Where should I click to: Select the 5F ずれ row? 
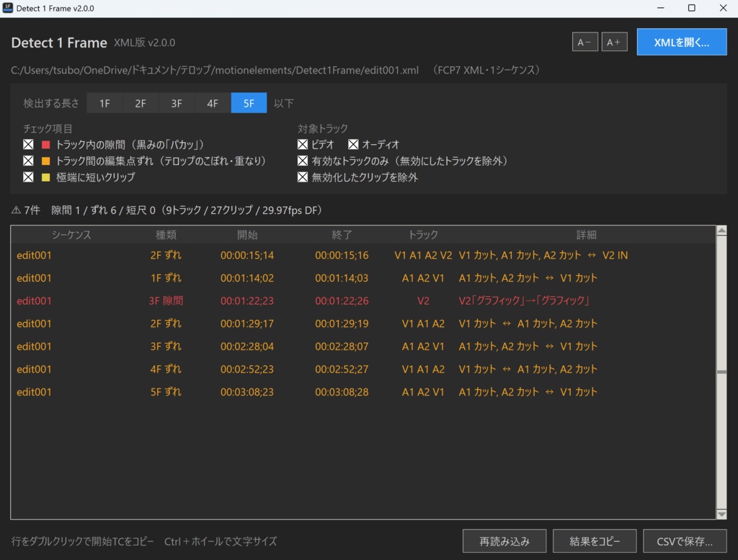(363, 392)
